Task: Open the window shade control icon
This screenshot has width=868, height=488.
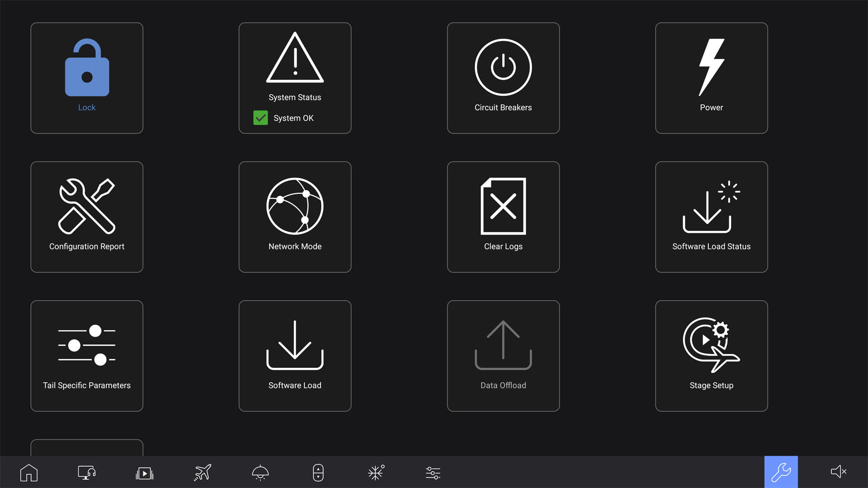Action: [318, 472]
